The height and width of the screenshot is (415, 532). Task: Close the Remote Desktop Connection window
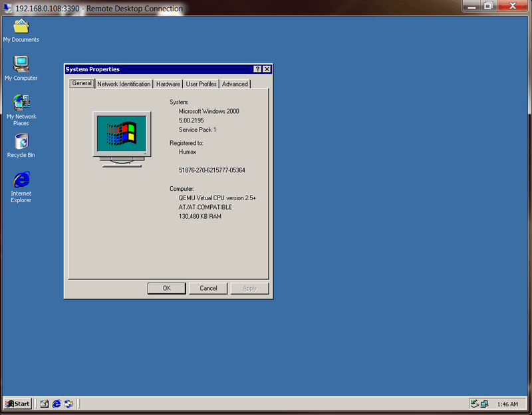[513, 6]
